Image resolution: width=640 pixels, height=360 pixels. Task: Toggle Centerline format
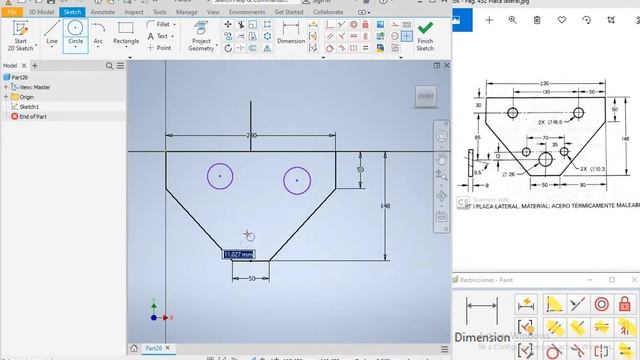click(x=395, y=36)
